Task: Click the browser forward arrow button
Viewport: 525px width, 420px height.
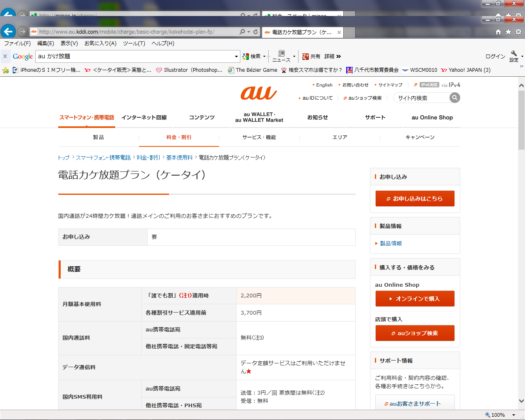Action: 23,32
